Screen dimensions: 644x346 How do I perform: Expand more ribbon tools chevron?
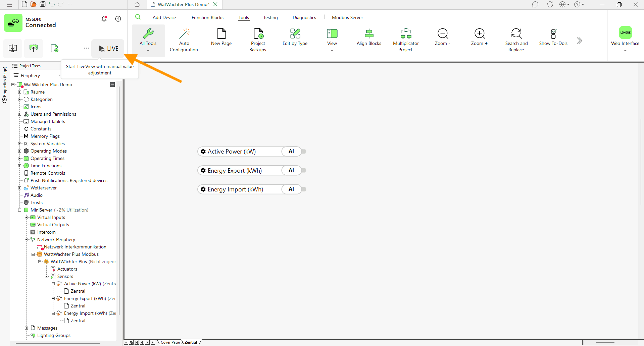pyautogui.click(x=580, y=41)
